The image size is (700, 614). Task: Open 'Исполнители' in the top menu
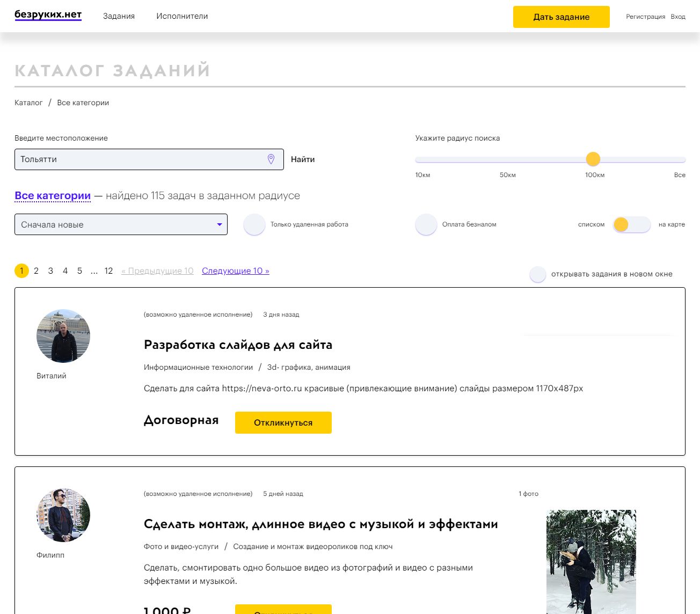tap(182, 16)
